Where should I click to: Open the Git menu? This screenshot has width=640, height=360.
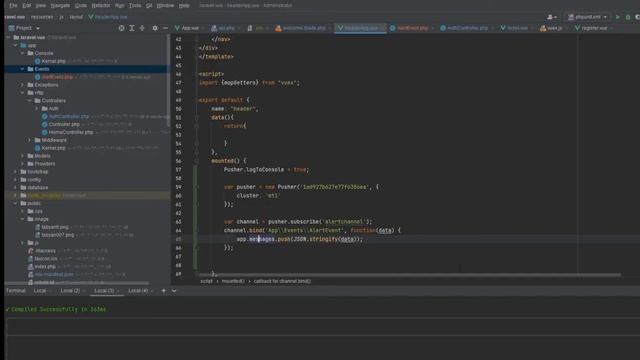(x=149, y=6)
